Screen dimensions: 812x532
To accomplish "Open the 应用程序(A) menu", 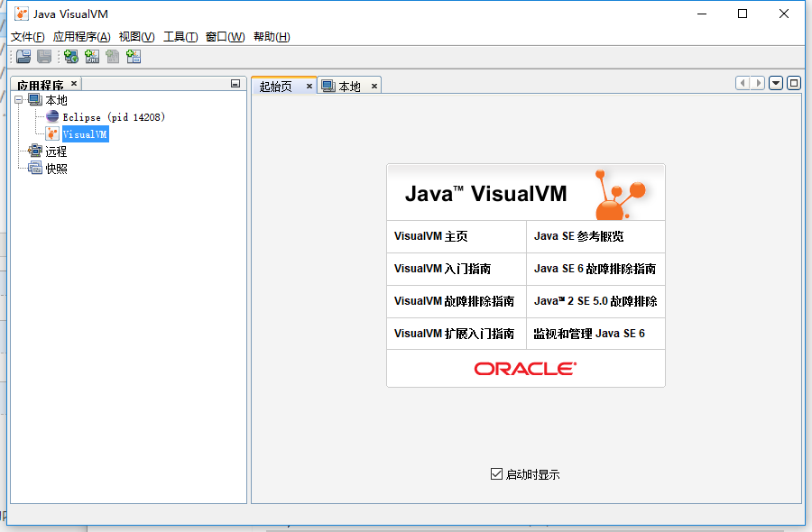I will [81, 37].
